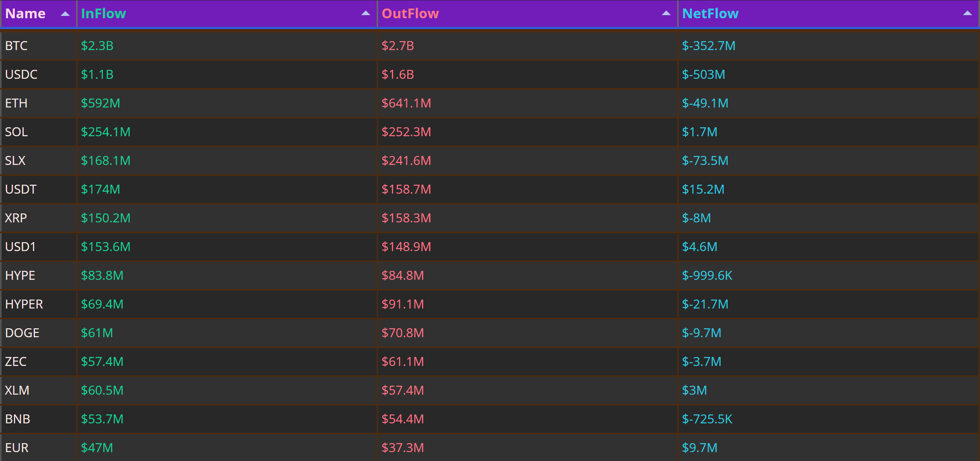Image resolution: width=980 pixels, height=461 pixels.
Task: Click HYPE netflow $-999.6K
Action: pyautogui.click(x=707, y=276)
